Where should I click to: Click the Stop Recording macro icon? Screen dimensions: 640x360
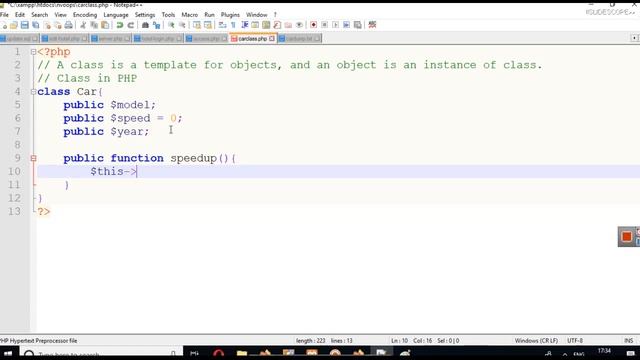coord(324,25)
